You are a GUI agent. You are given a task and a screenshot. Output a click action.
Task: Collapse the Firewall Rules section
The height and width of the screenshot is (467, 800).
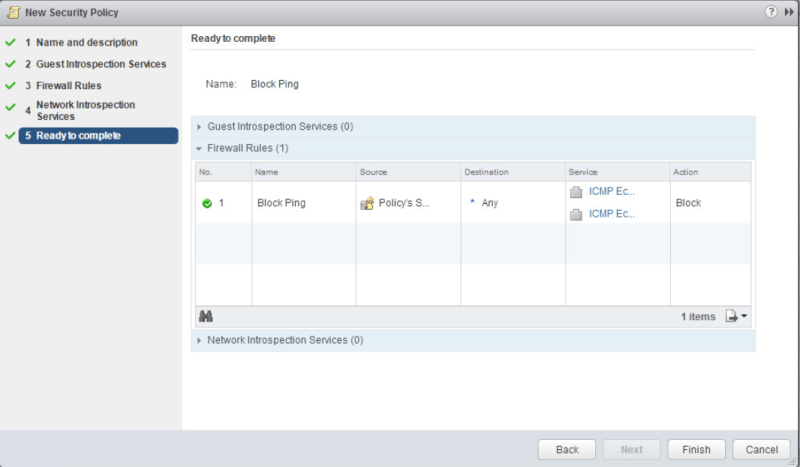click(200, 148)
